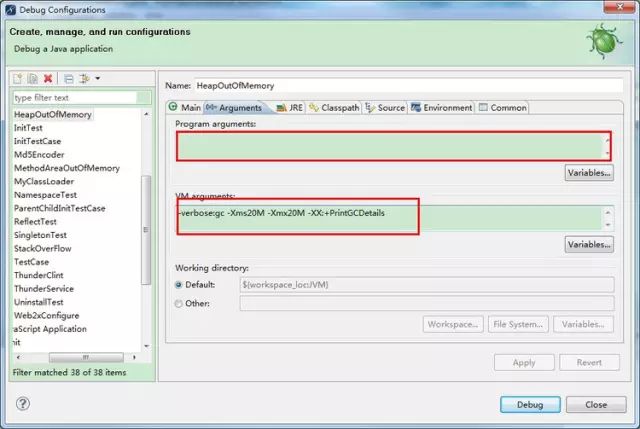Click the Collapse All toolbar icon
The image size is (640, 429).
[69, 78]
